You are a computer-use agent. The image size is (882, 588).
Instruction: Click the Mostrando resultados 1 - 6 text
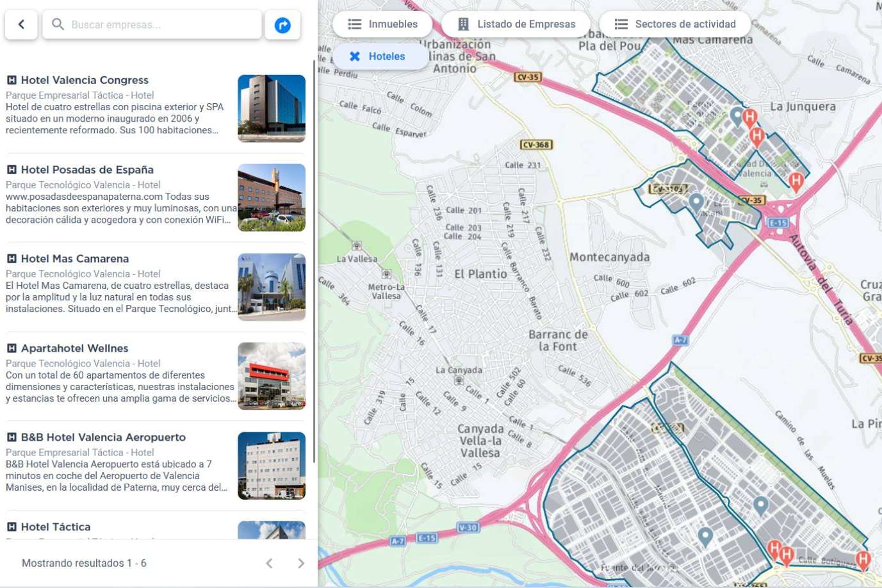(84, 563)
